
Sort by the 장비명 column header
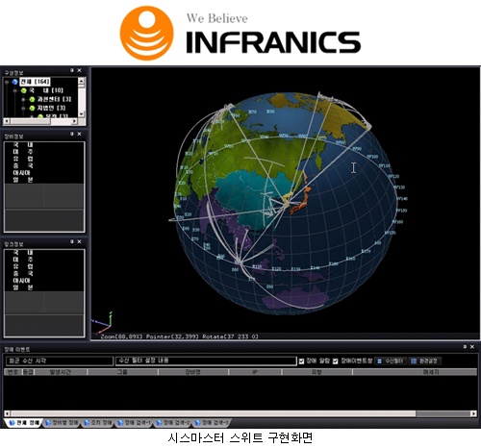pyautogui.click(x=193, y=372)
